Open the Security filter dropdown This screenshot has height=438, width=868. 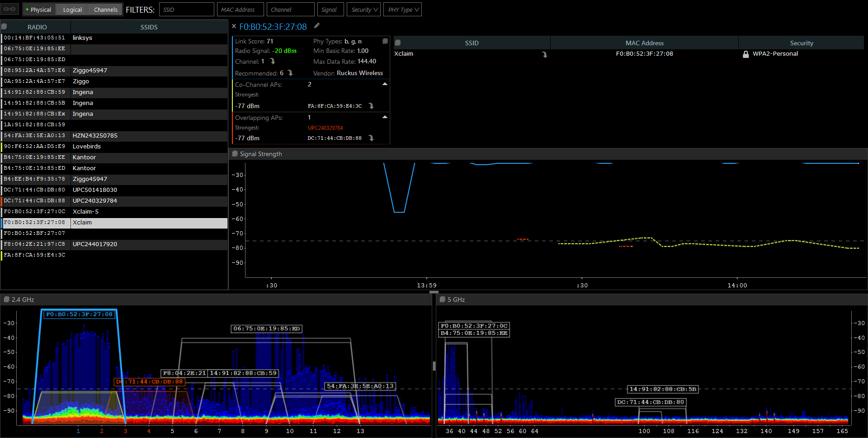(x=363, y=10)
